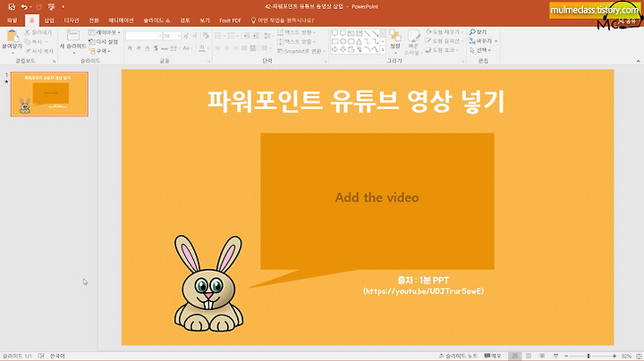644x361 pixels.
Task: Click the Reset (다시 설정) slide button
Action: coord(104,41)
